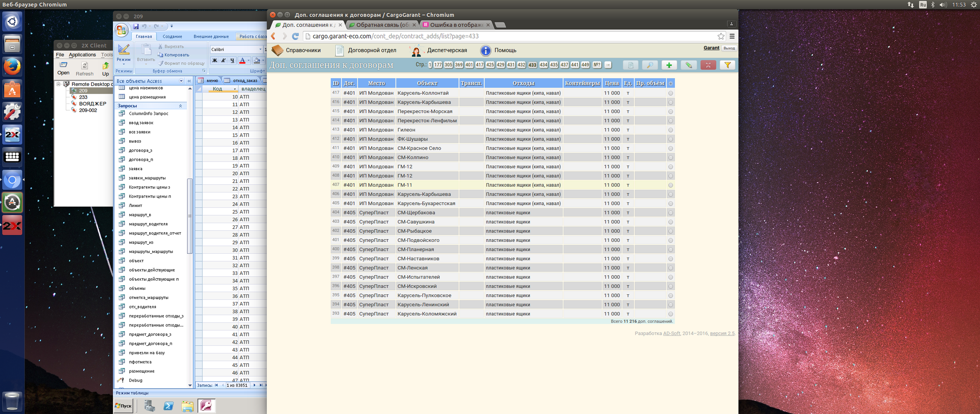Open Applications menu in 2X Client
The height and width of the screenshot is (414, 980).
82,55
